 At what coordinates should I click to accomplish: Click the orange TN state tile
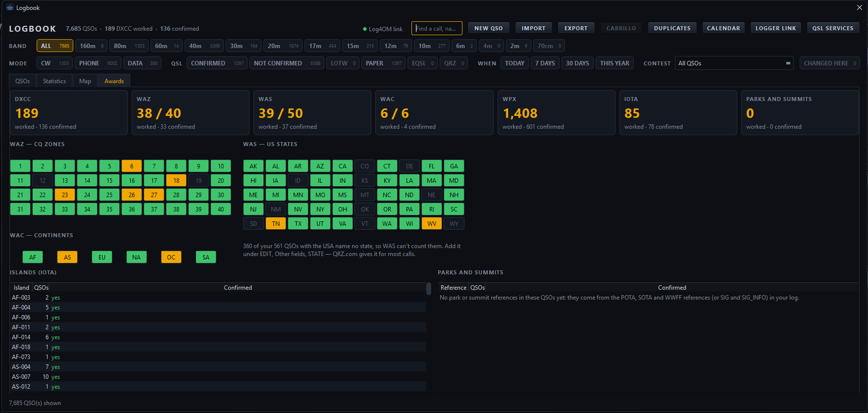point(276,224)
